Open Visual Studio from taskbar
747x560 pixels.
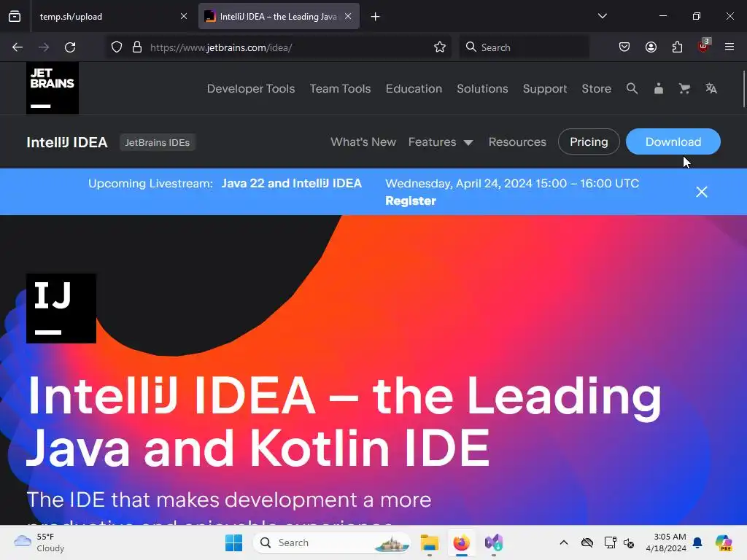[494, 542]
